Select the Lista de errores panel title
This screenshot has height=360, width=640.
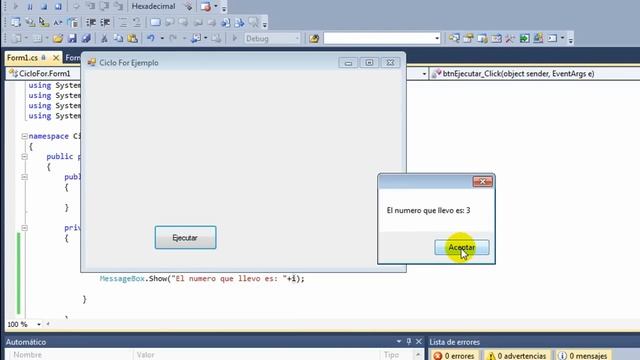point(454,342)
